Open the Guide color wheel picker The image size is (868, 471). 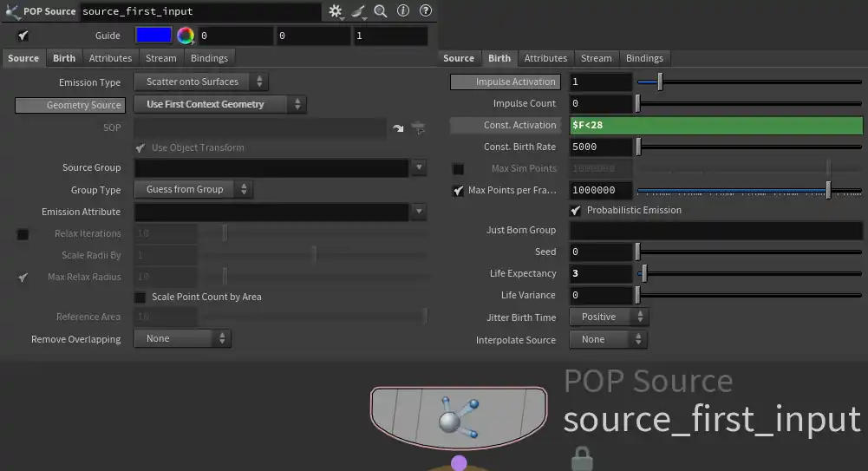pos(185,36)
